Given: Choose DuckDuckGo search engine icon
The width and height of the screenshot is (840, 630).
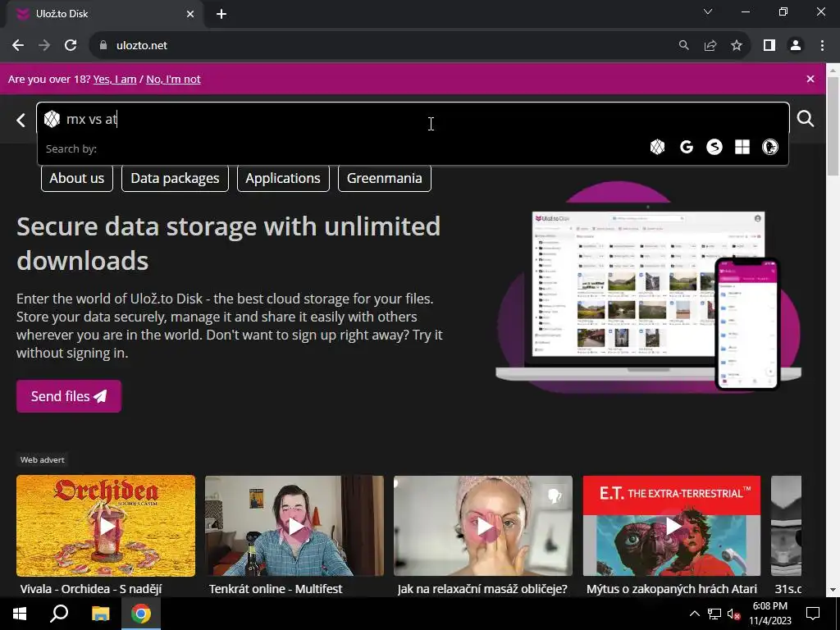Looking at the screenshot, I should 769,147.
